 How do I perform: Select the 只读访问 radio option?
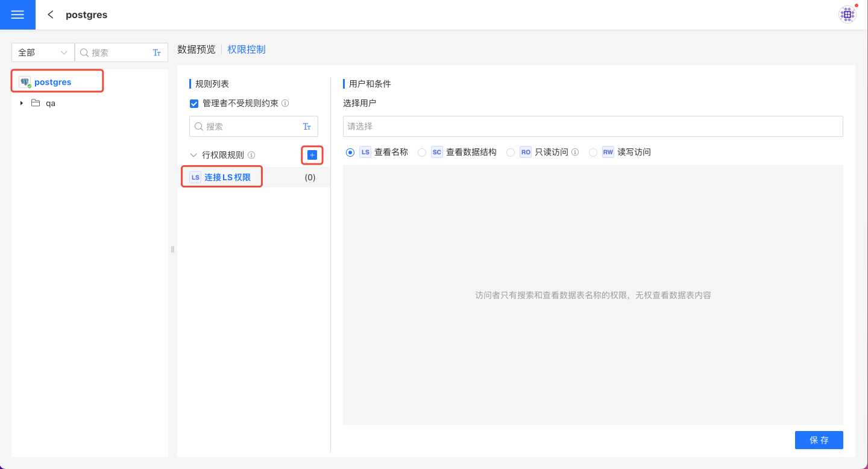click(x=511, y=153)
